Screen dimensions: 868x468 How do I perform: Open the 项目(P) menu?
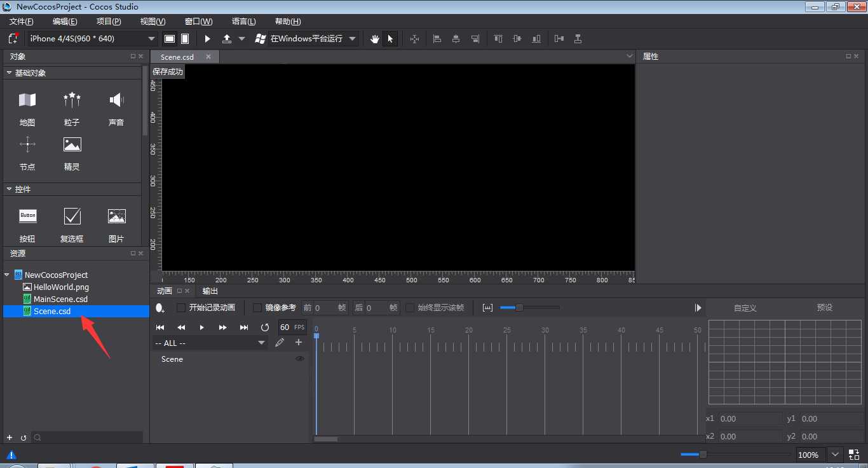[x=109, y=22]
